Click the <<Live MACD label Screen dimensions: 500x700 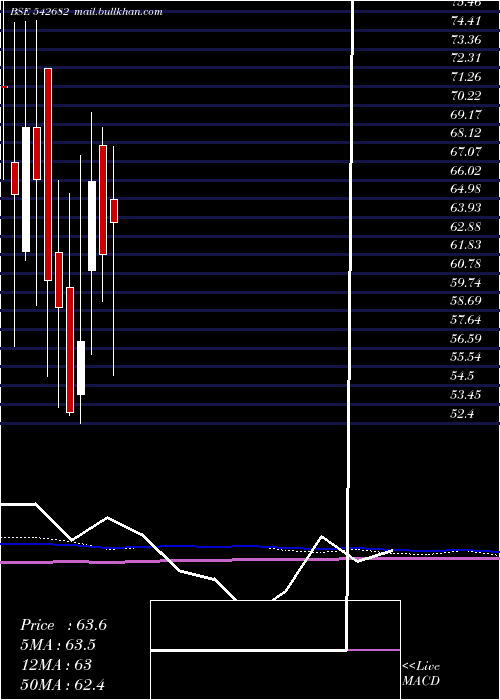pyautogui.click(x=421, y=674)
